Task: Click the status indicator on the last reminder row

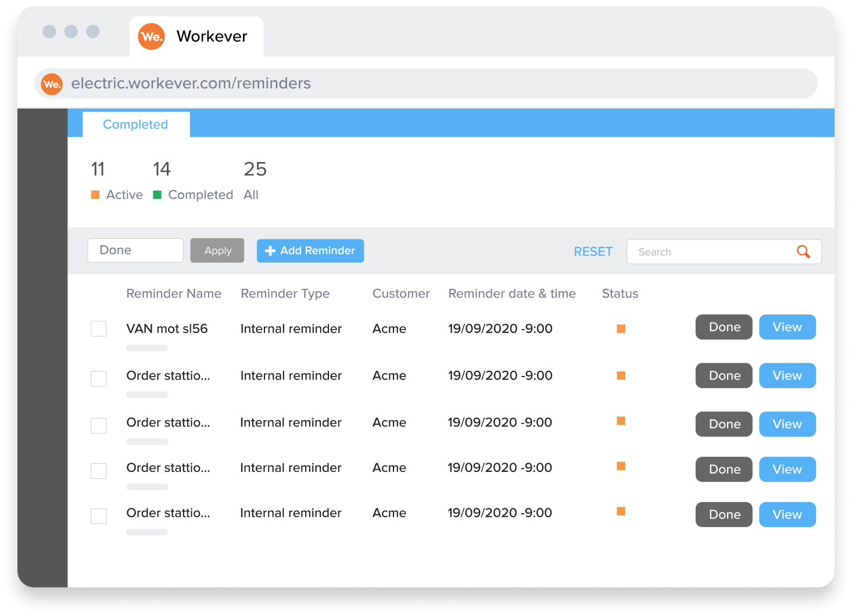Action: [x=621, y=511]
